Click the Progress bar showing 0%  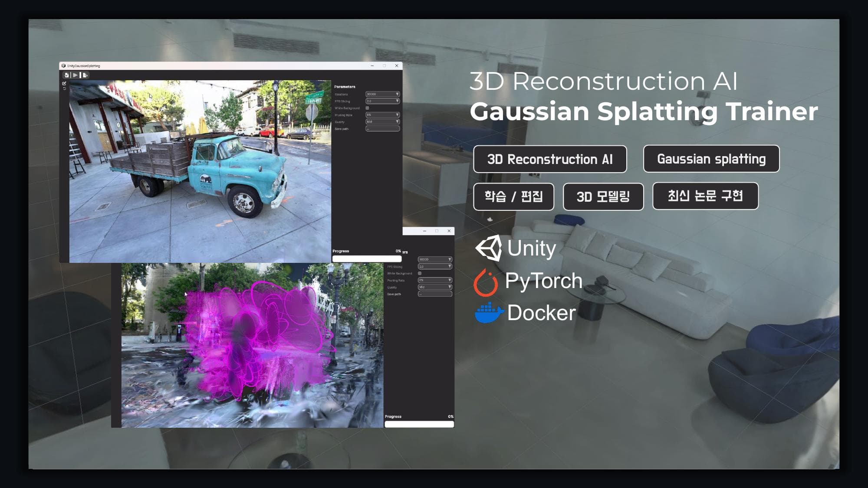[367, 258]
